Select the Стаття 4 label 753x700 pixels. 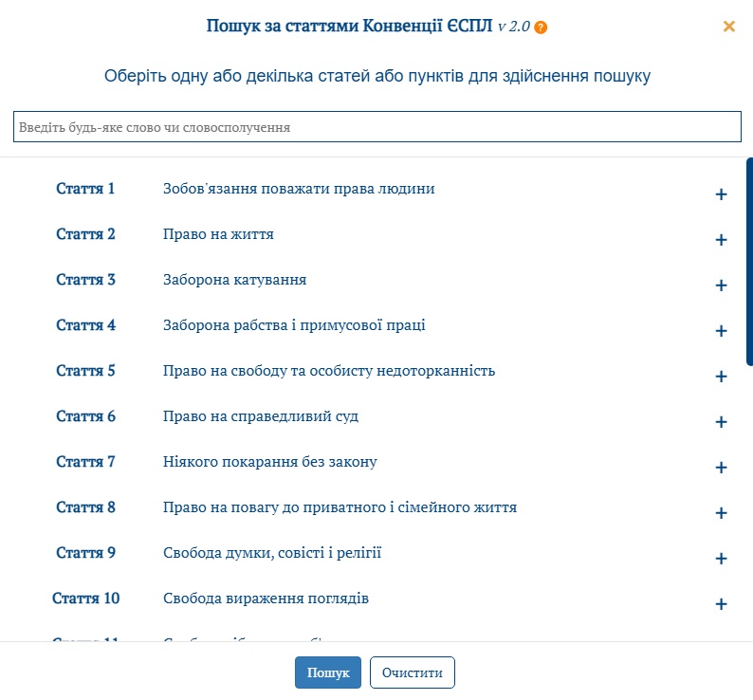click(x=85, y=325)
